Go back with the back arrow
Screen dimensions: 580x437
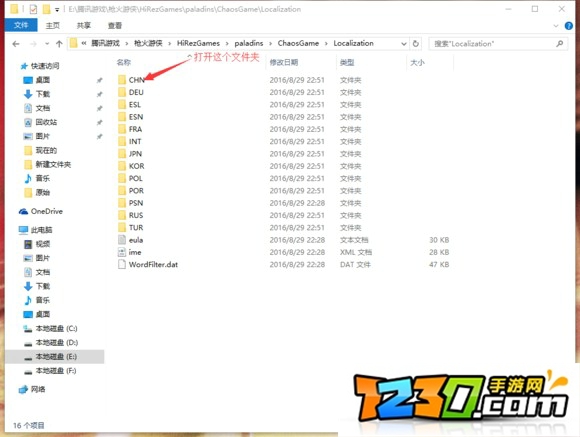coord(16,44)
